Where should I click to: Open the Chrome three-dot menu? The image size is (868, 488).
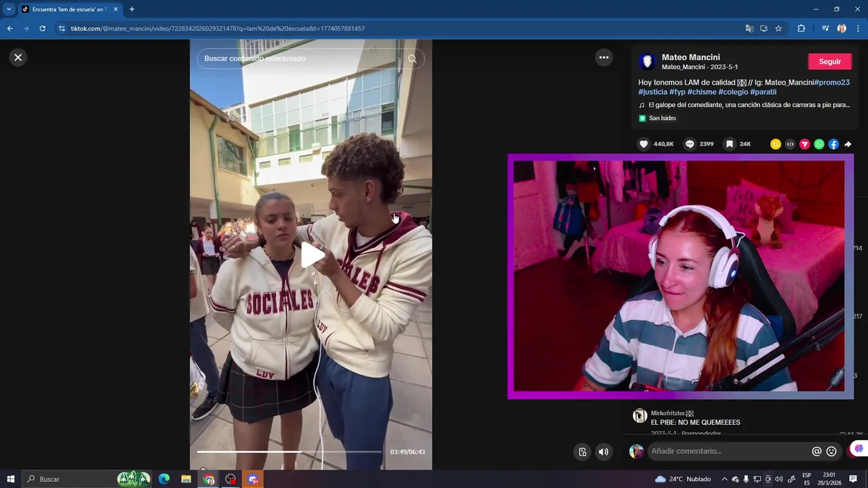pyautogui.click(x=858, y=28)
